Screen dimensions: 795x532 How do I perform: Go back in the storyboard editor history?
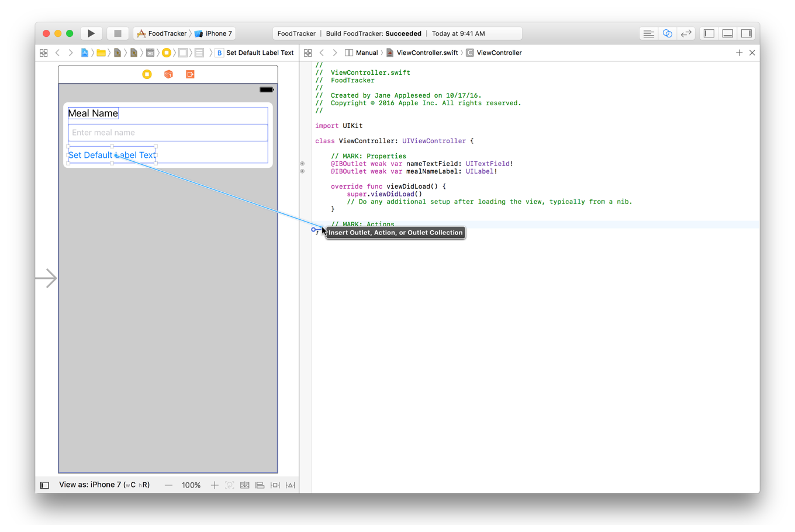(x=57, y=53)
